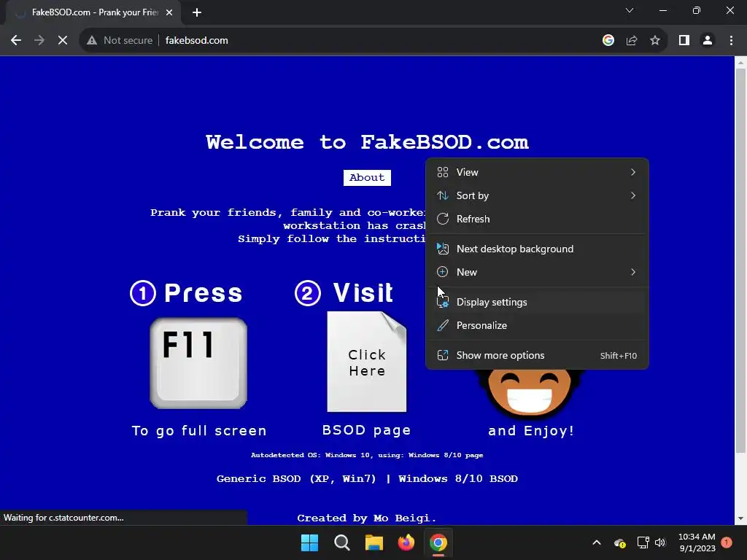
Task: Open the Generic BSOD (XP, Win7) link
Action: pos(296,478)
